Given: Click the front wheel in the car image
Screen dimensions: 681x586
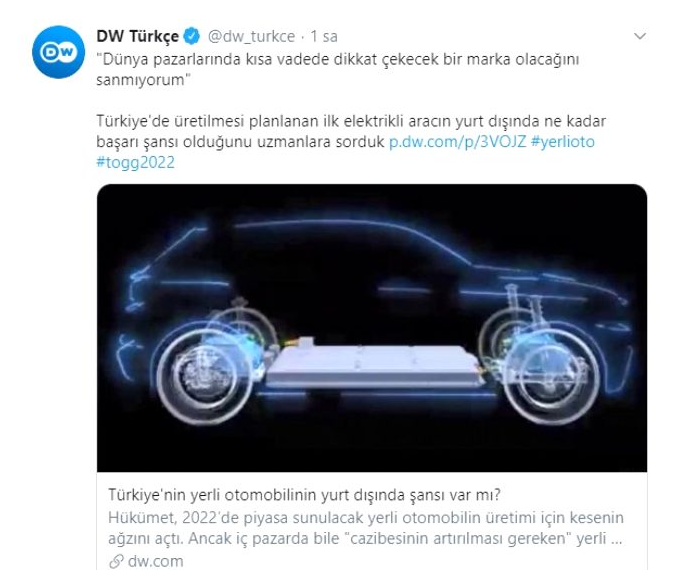Looking at the screenshot, I should click(x=551, y=376).
